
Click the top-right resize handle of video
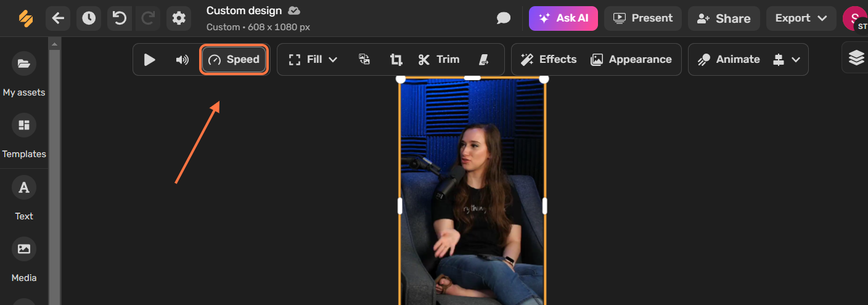(x=544, y=78)
